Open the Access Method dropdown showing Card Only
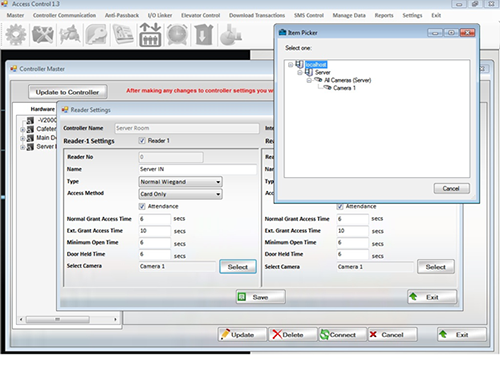The width and height of the screenshot is (500, 385). (x=180, y=194)
